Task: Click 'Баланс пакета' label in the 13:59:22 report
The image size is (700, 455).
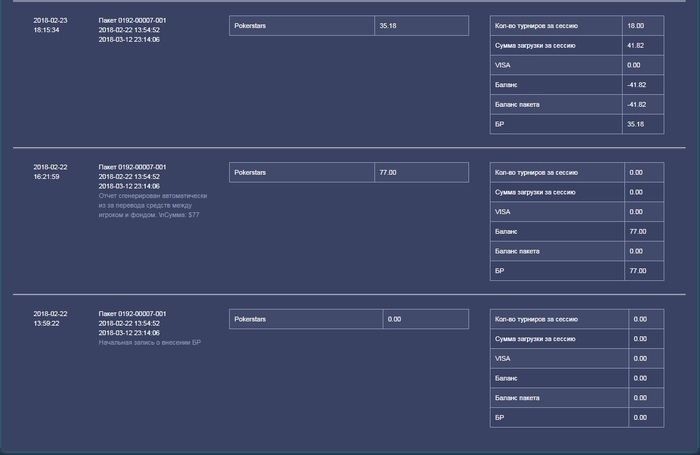Action: pyautogui.click(x=517, y=398)
